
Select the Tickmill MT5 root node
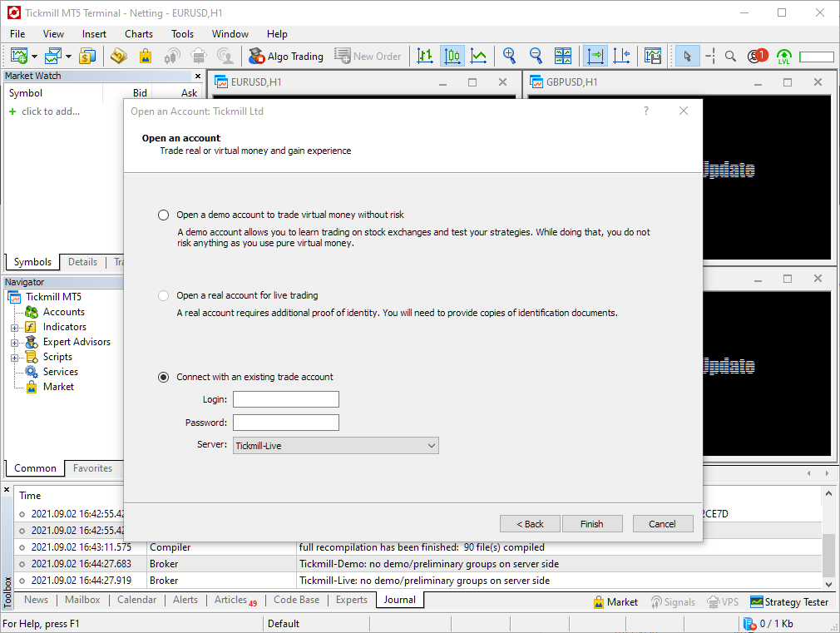click(53, 297)
